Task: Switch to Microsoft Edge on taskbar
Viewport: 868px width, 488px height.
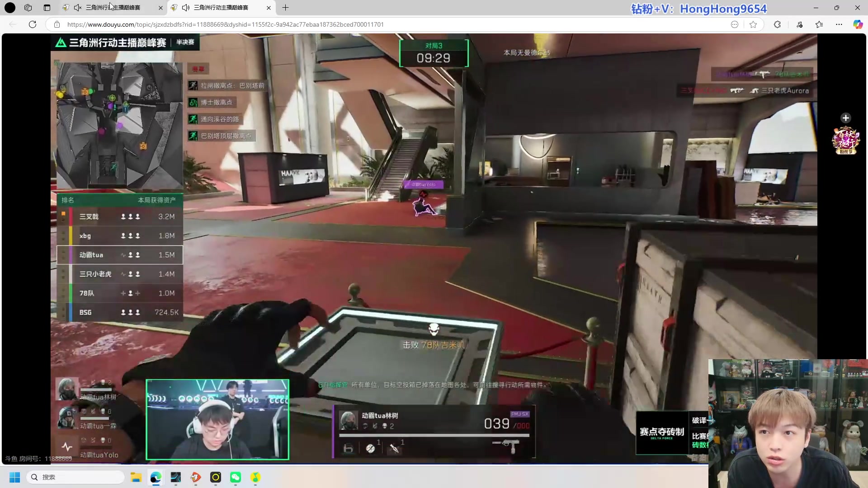Action: [156, 477]
